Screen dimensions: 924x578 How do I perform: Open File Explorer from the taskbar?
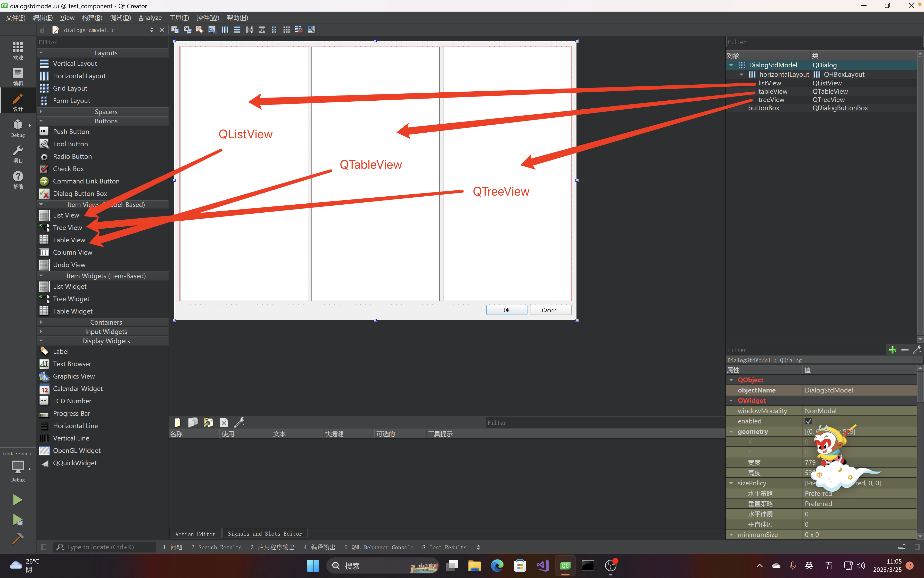[x=474, y=565]
